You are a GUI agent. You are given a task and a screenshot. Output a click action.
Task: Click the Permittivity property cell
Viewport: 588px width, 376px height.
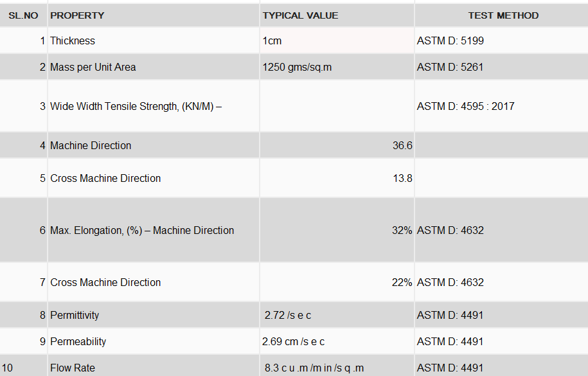pyautogui.click(x=154, y=315)
